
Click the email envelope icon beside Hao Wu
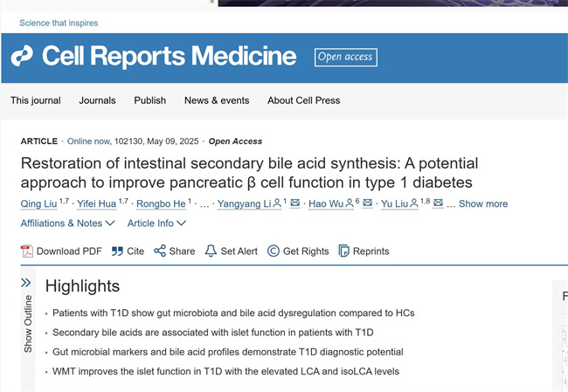coord(367,203)
